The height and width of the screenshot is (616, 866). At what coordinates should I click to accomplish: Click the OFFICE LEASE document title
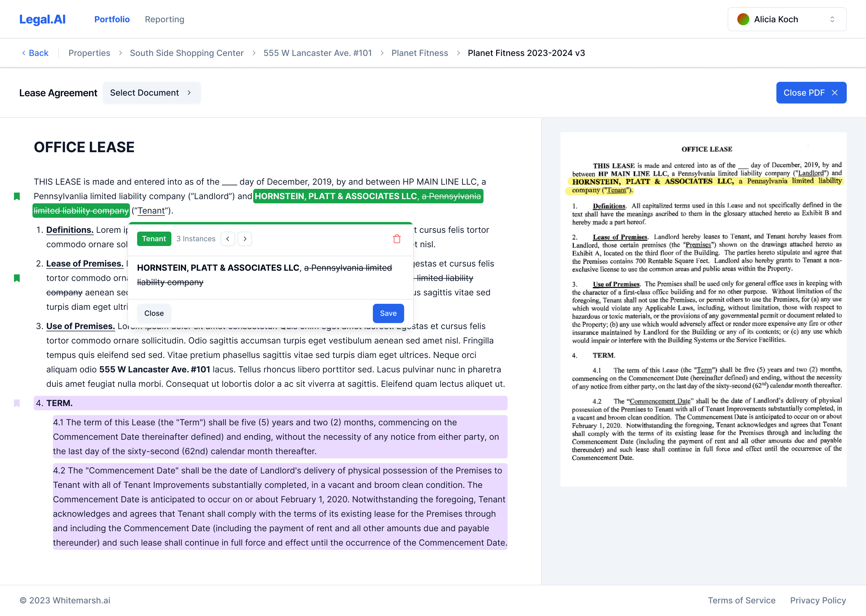click(84, 148)
